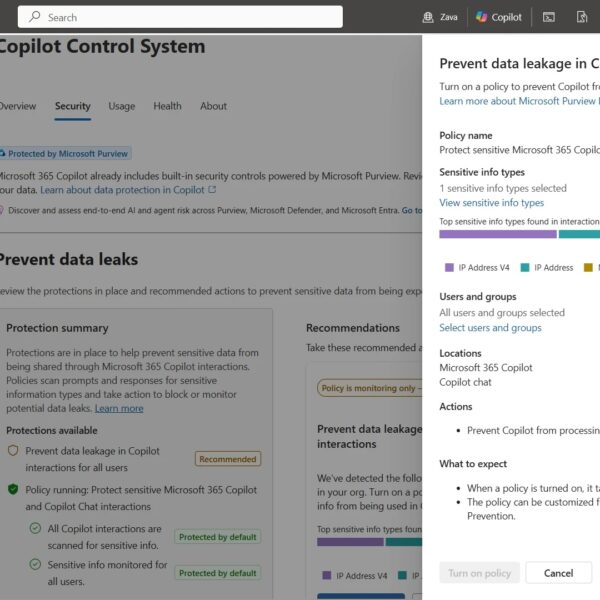Click the yellow legend swatch in panel
This screenshot has height=600, width=600.
(588, 267)
